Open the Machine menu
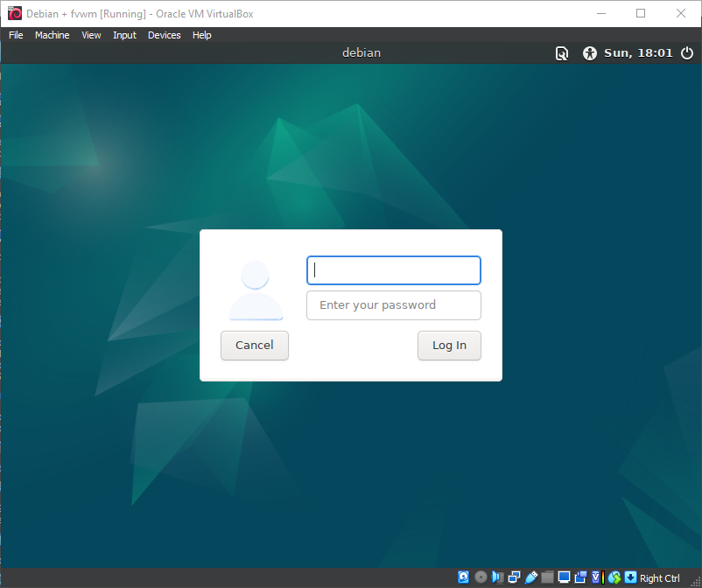 click(x=52, y=35)
